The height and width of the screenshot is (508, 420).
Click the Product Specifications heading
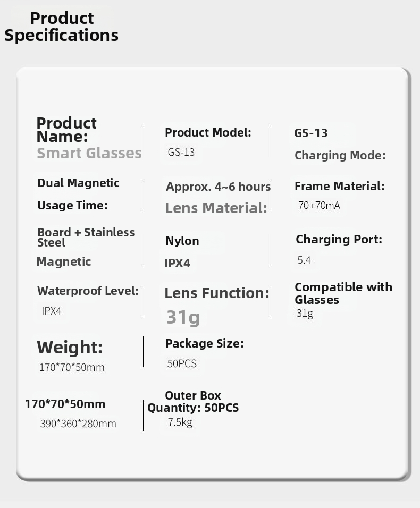(62, 27)
